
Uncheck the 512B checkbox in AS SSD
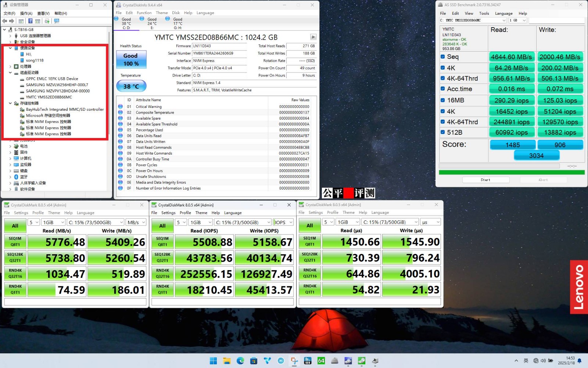point(443,132)
